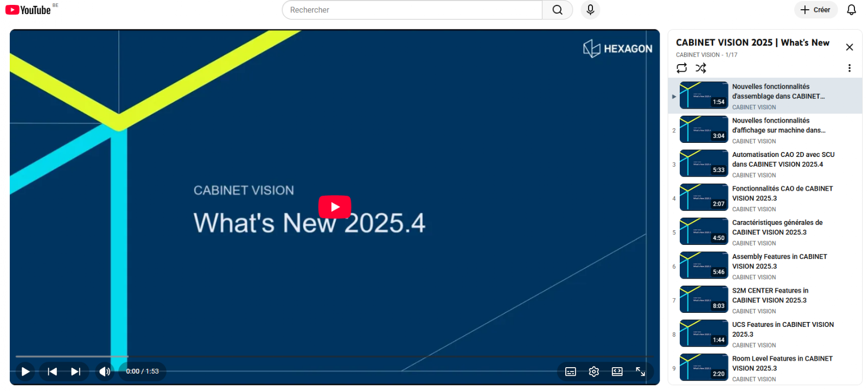
Task: Open CABINET VISION channel link under playlist title
Action: [698, 55]
